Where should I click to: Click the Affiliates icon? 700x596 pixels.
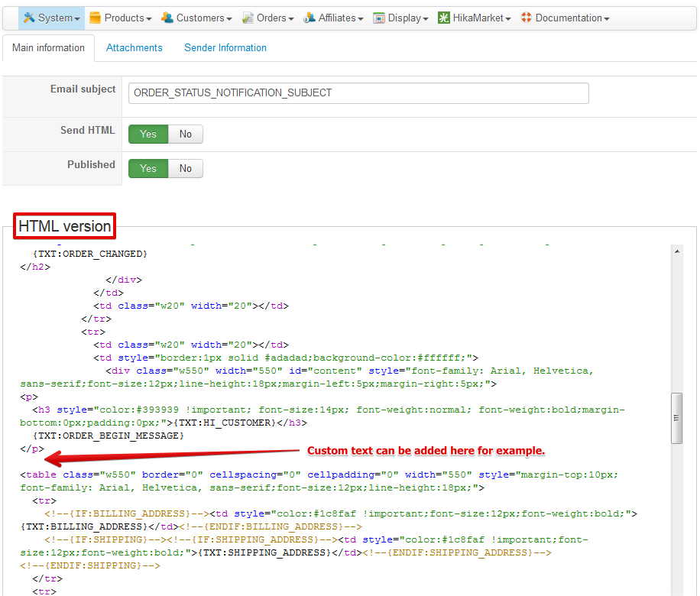(309, 18)
